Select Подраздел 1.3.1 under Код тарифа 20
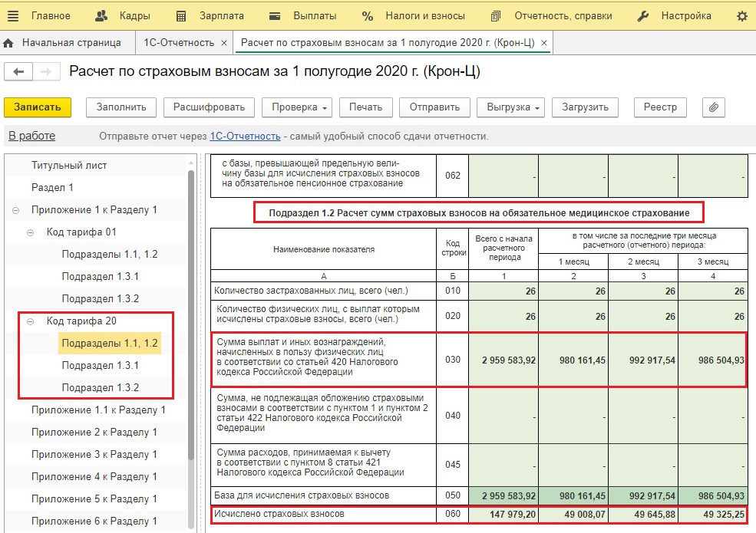 101,365
